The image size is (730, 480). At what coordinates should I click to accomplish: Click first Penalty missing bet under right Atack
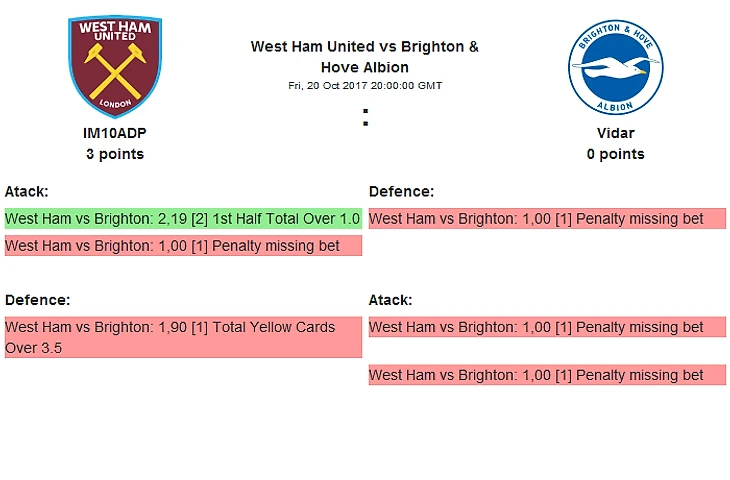547,327
